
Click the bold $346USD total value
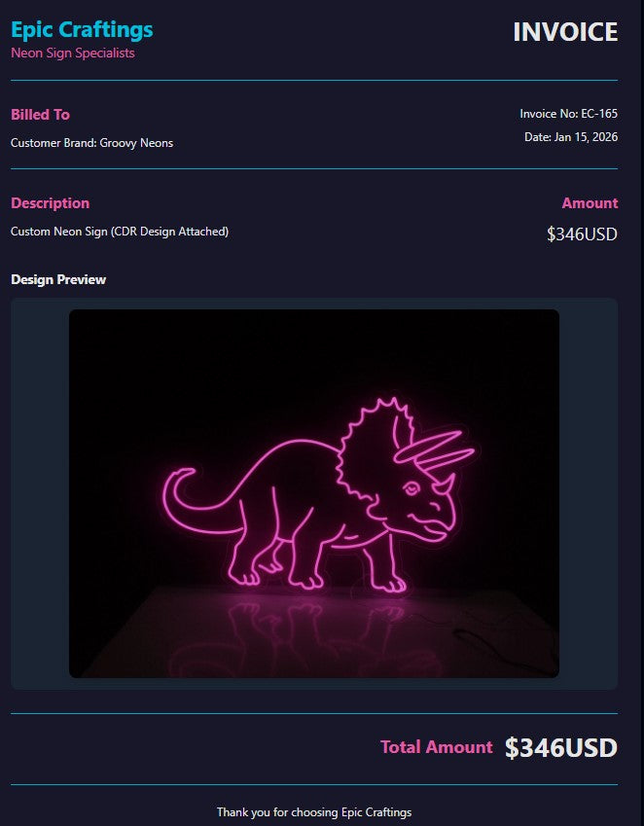(x=560, y=748)
